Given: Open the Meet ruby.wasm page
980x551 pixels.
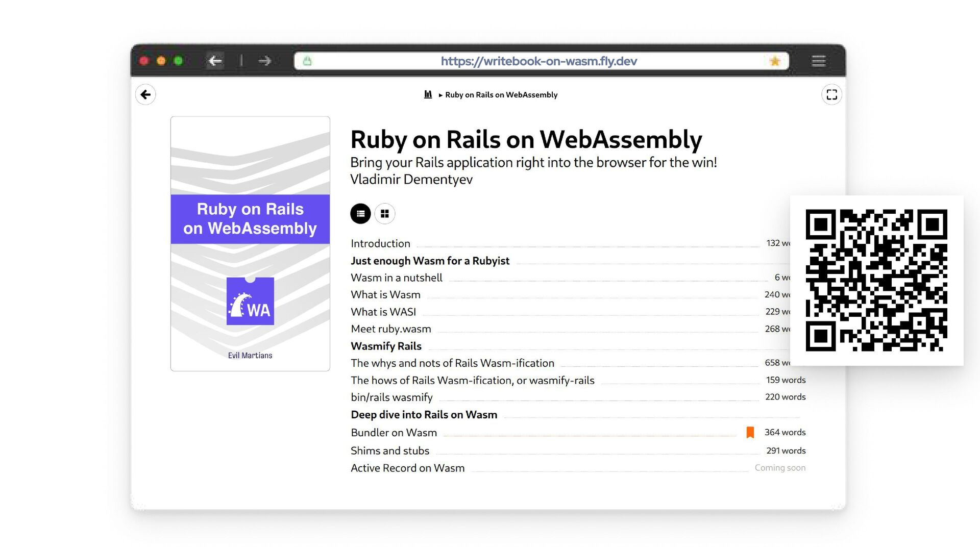Looking at the screenshot, I should [391, 329].
